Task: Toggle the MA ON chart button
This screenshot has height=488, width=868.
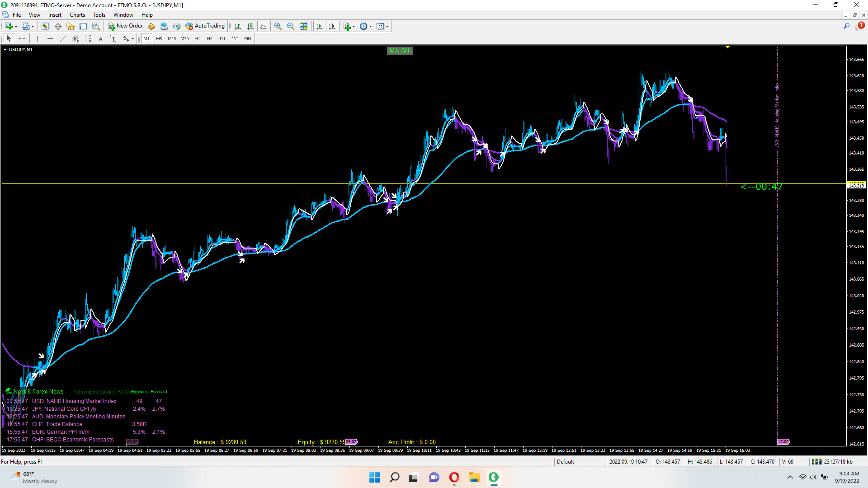Action: [400, 51]
